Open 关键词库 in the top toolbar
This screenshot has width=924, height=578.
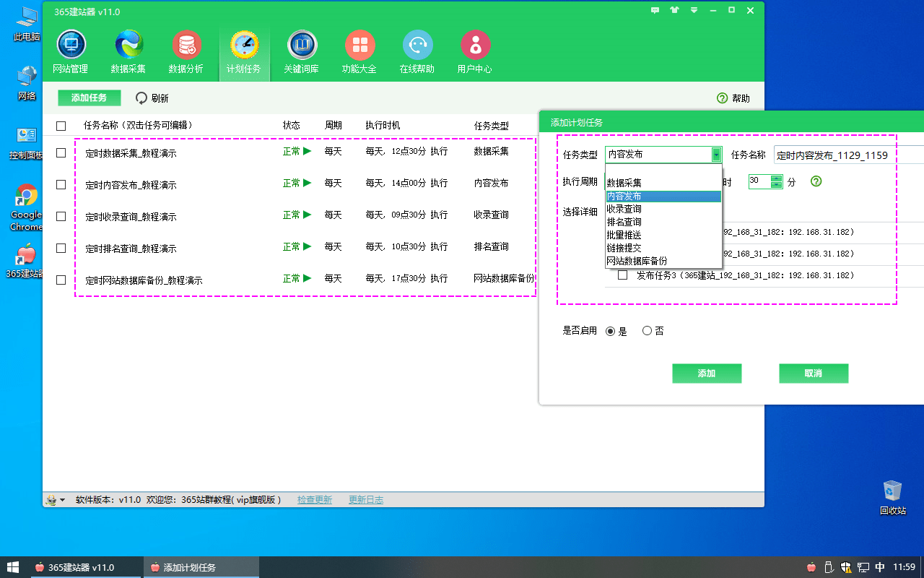(x=302, y=53)
